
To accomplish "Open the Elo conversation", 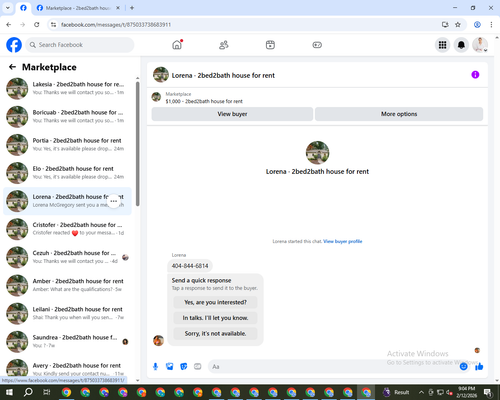I will tap(67, 173).
